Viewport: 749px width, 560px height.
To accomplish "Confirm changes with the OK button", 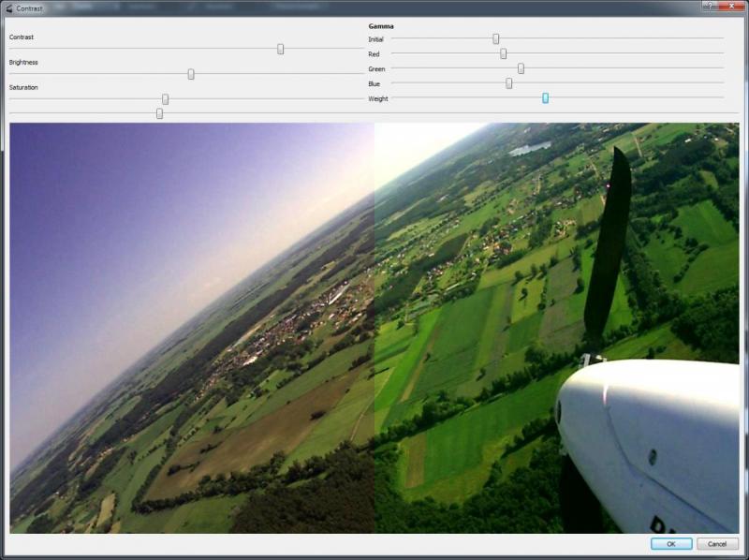I will coord(671,544).
